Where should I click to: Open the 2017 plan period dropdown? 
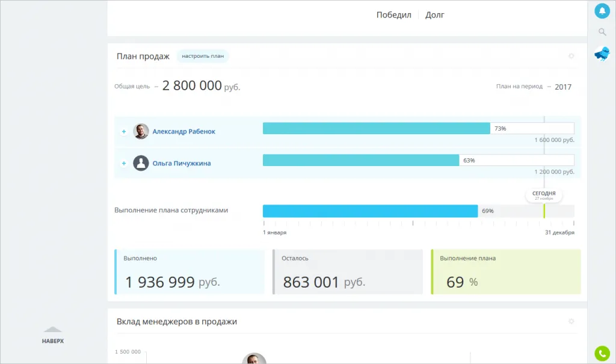563,87
